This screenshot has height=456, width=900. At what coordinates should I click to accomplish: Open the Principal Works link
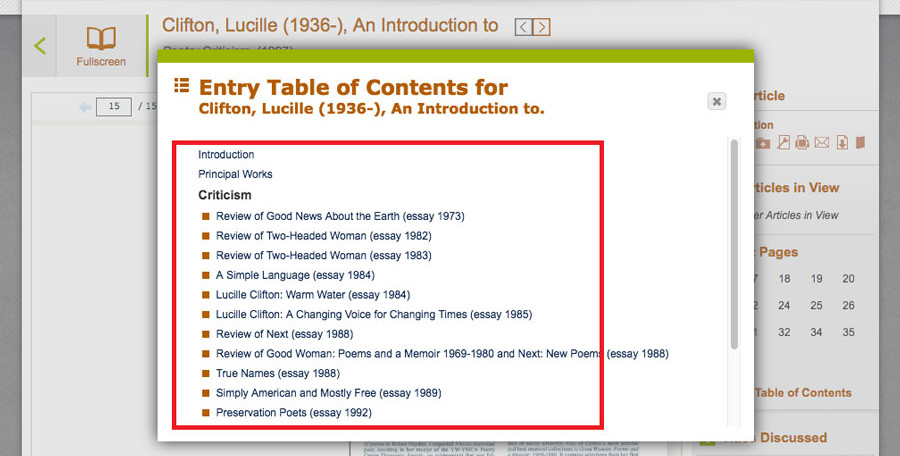click(x=235, y=175)
